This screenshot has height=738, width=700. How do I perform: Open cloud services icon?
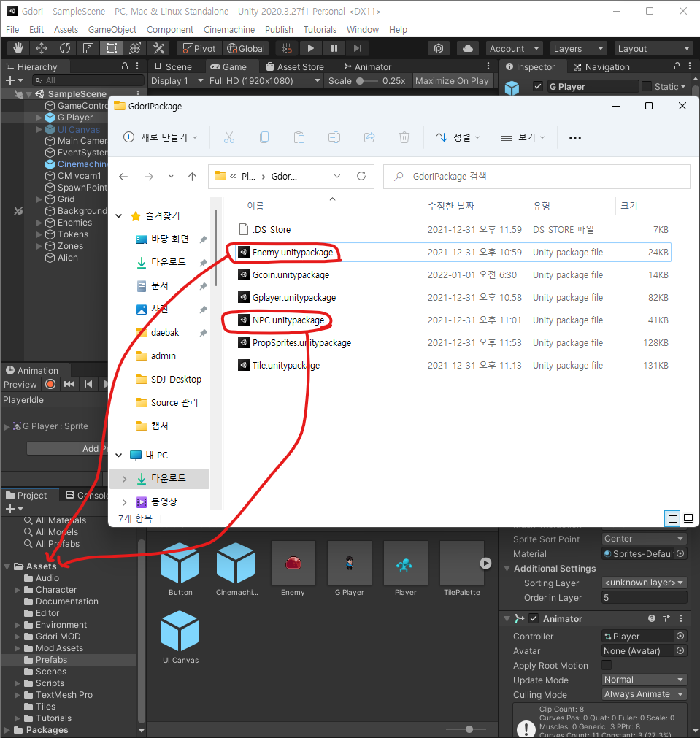(467, 48)
